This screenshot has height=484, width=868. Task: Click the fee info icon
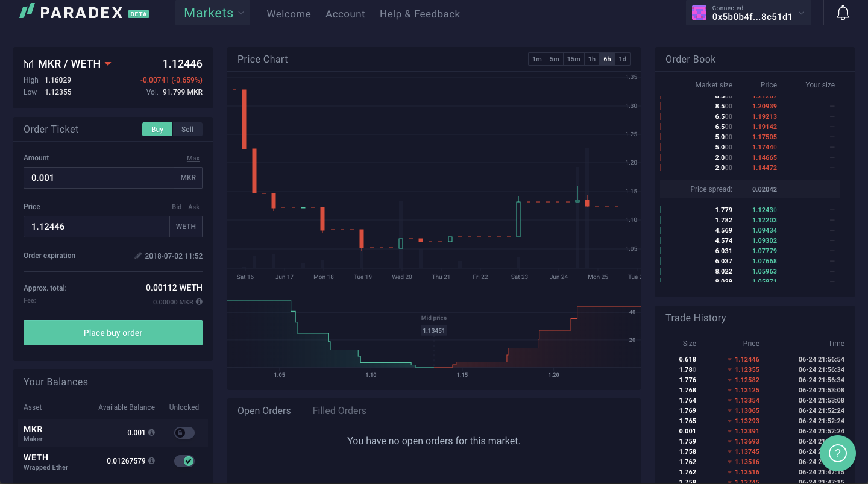tap(199, 301)
